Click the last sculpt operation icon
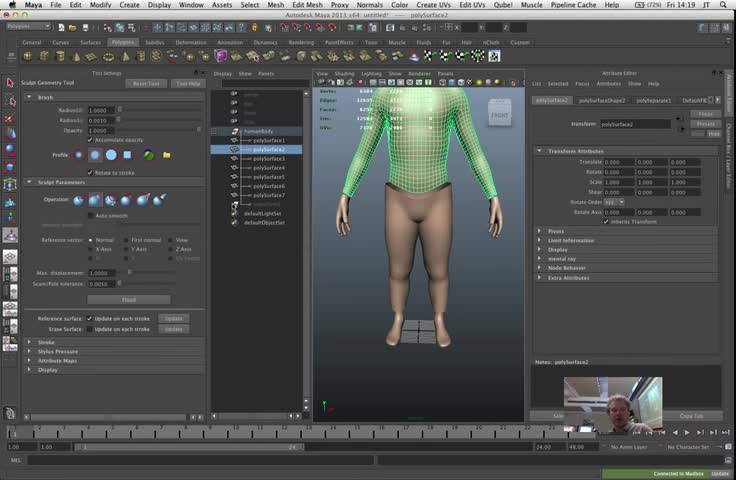This screenshot has height=480, width=736. click(x=157, y=200)
